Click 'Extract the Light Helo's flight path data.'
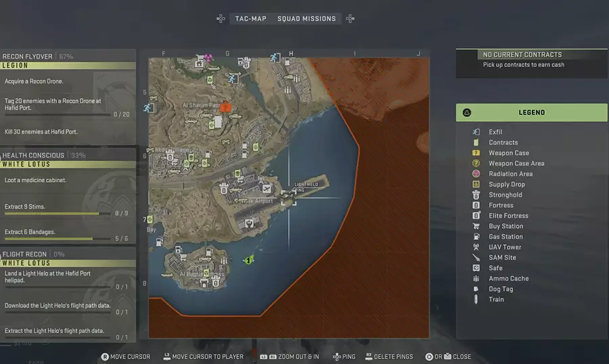This screenshot has height=364, width=609. click(54, 331)
